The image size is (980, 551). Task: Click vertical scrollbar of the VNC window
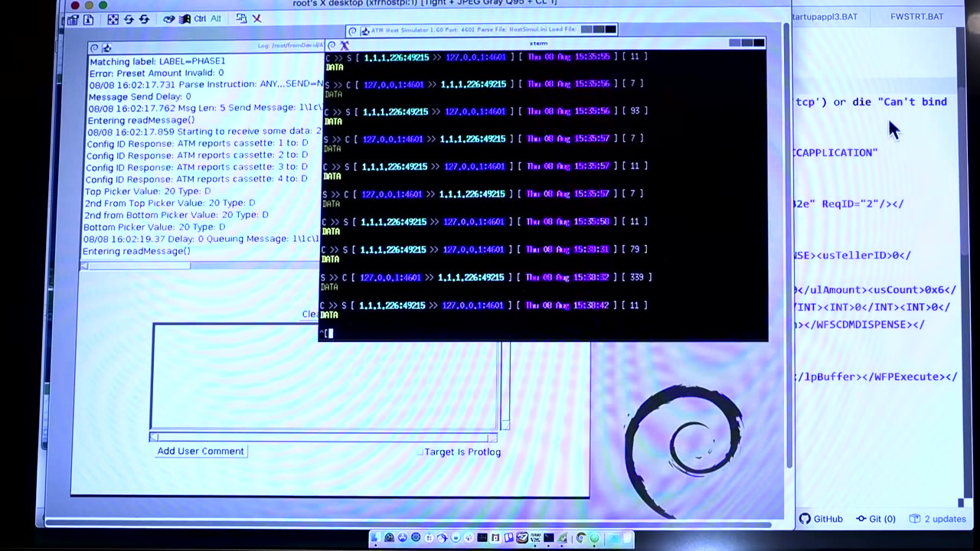786,245
